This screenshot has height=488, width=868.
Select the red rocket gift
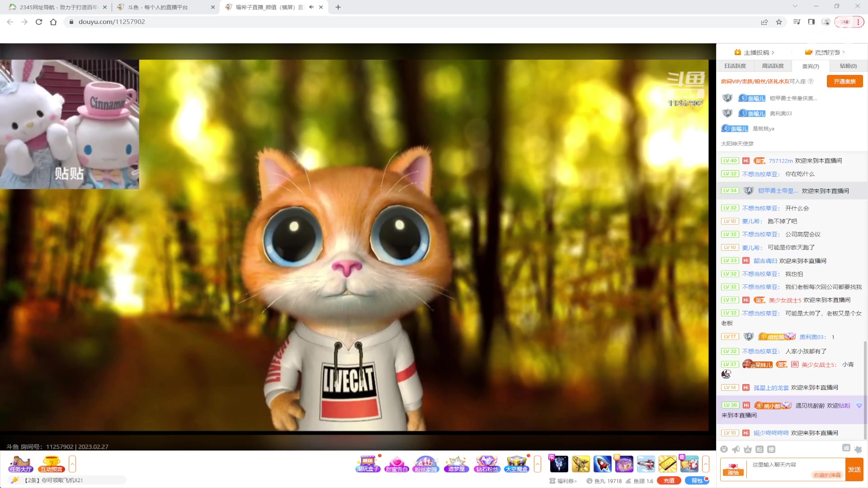602,464
